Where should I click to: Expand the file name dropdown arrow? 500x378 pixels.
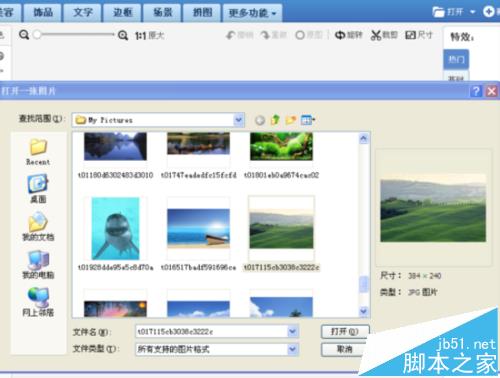(x=292, y=331)
